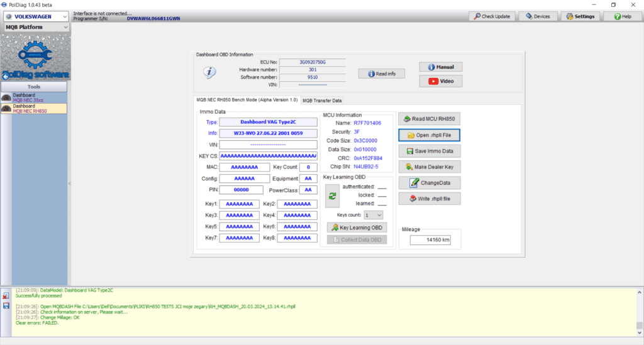Click the Help button
Screen dimensions: 644x345
(x=623, y=16)
